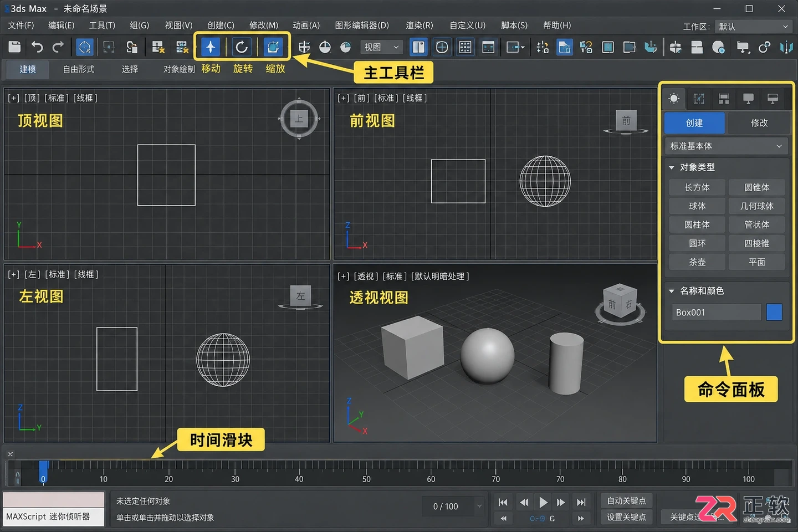Open the [+] menu in top viewport
Viewport: 798px width, 532px height.
[x=14, y=98]
